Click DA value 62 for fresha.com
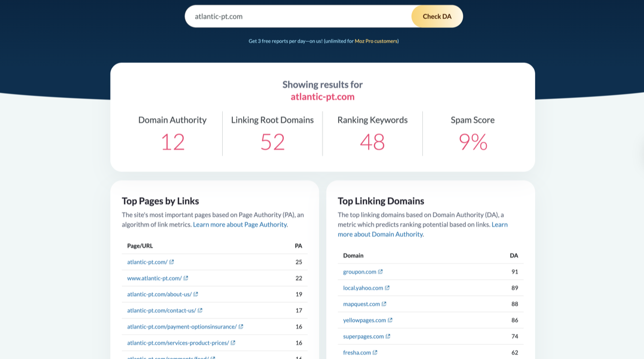Image resolution: width=644 pixels, height=359 pixels. click(x=515, y=352)
